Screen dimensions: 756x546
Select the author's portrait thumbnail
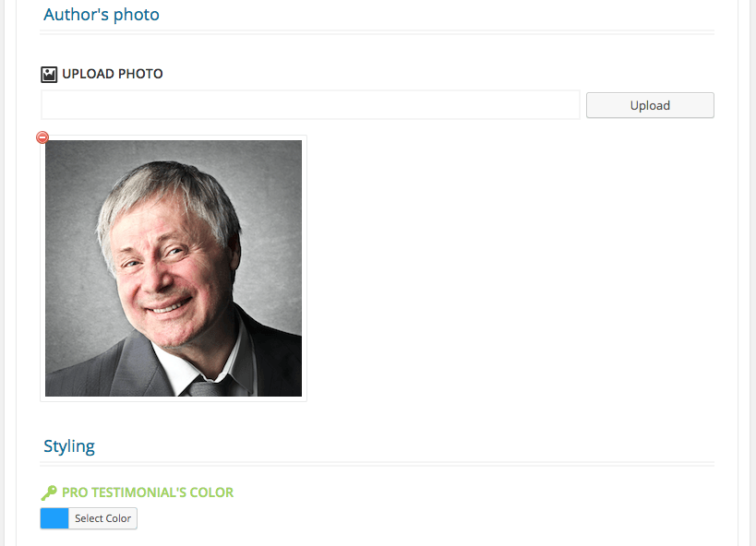(x=174, y=268)
